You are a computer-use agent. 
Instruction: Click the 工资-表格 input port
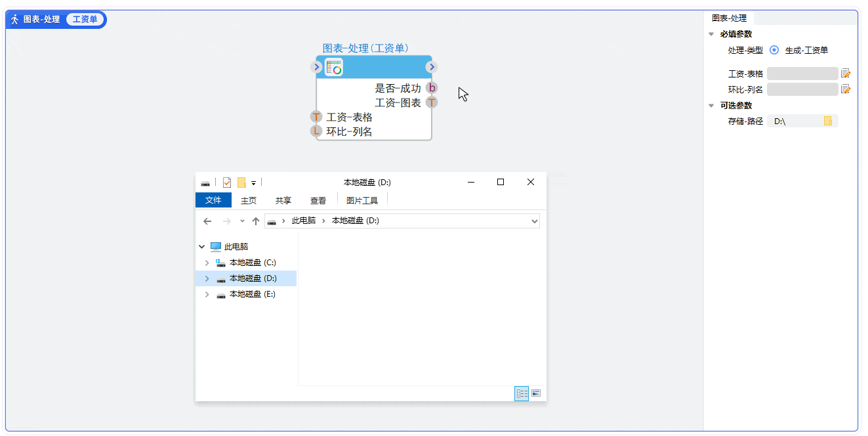point(316,117)
